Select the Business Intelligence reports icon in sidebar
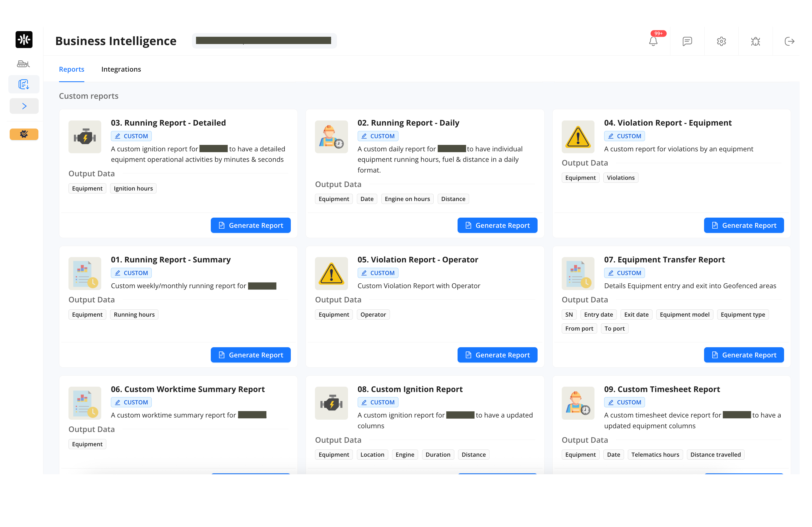The image size is (812, 527). [23, 84]
